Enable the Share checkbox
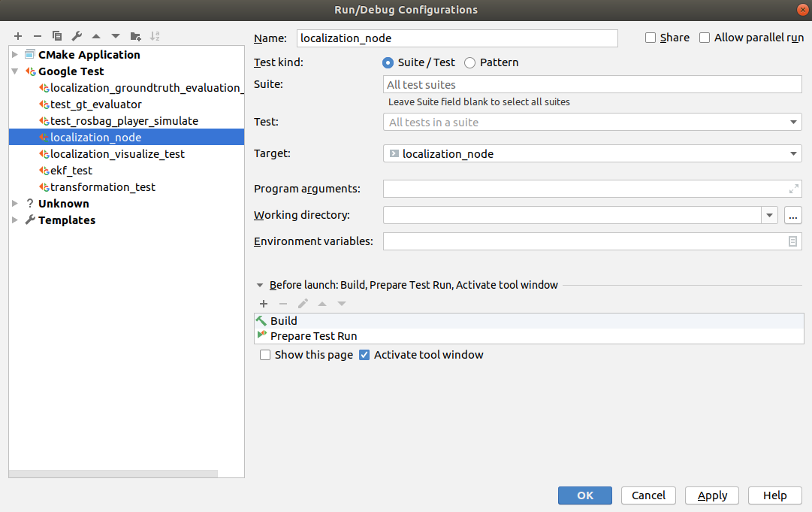 point(651,38)
